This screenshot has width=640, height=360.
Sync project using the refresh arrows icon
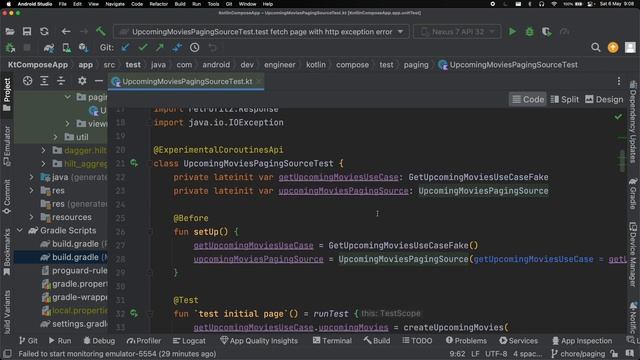pyautogui.click(x=44, y=31)
